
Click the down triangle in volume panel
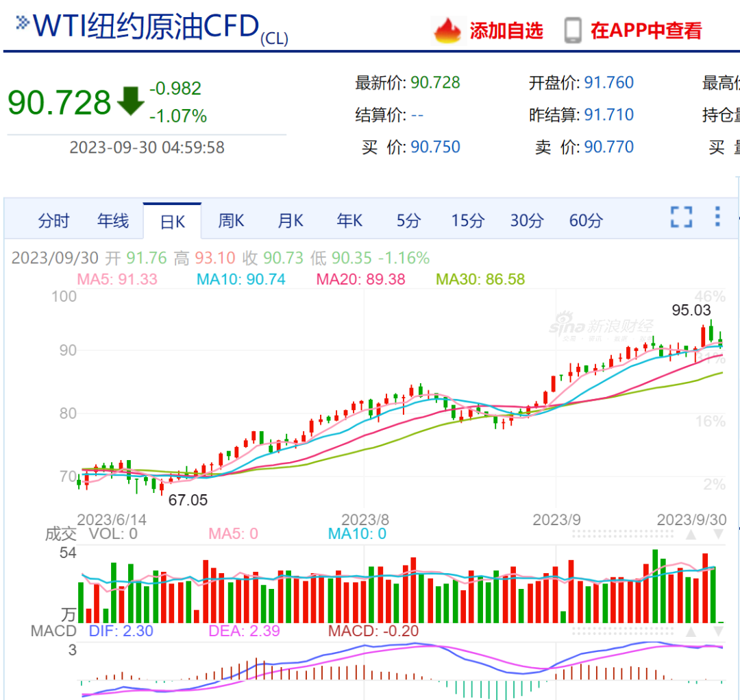pyautogui.click(x=718, y=534)
